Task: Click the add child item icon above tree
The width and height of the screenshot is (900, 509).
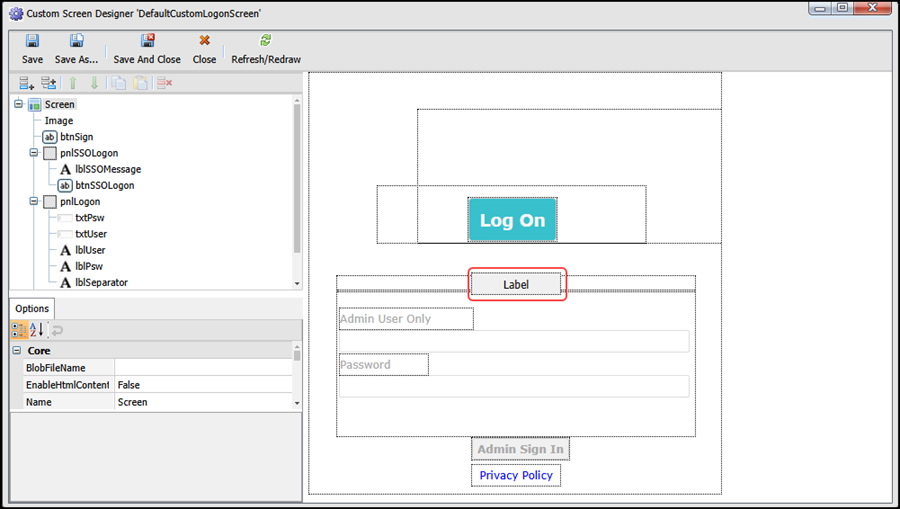Action: 48,84
